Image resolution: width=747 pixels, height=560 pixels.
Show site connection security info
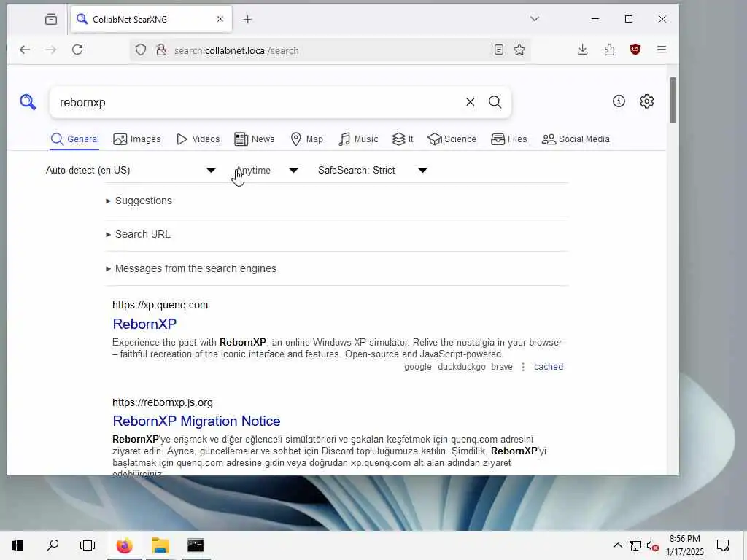pos(161,50)
